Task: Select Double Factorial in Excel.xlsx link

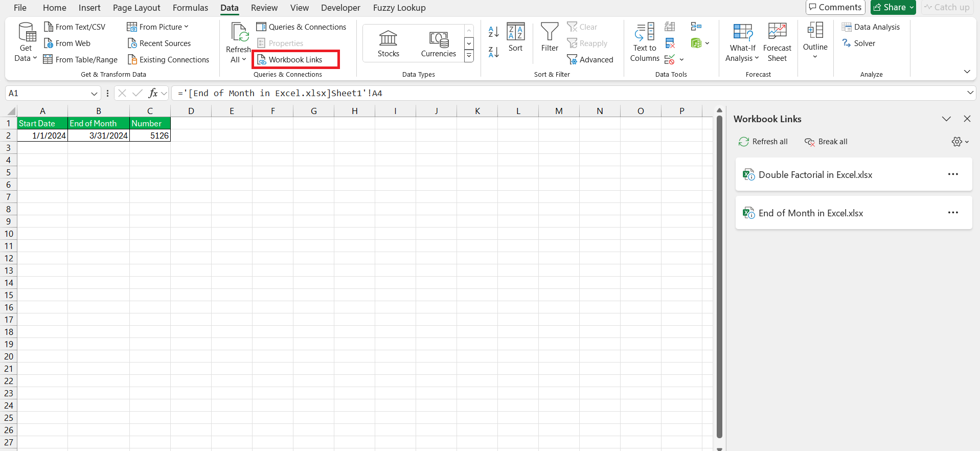Action: coord(854,174)
